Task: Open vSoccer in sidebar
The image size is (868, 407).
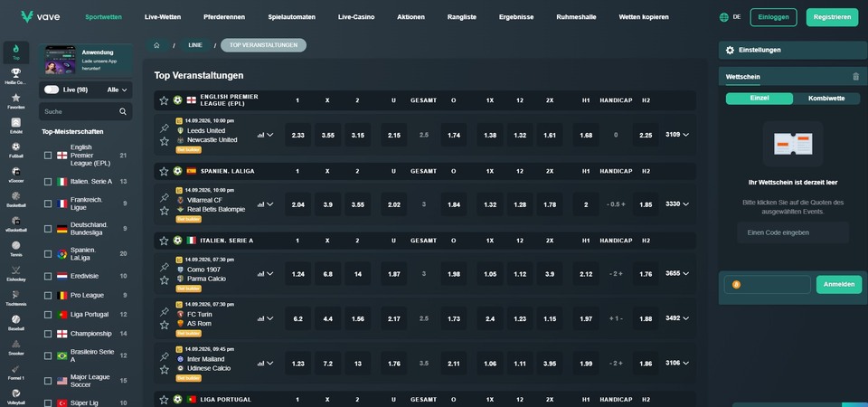Action: coord(16,175)
